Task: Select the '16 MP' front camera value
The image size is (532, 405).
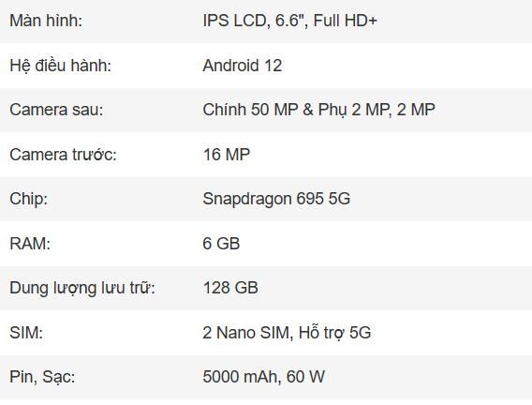Action: tap(227, 155)
